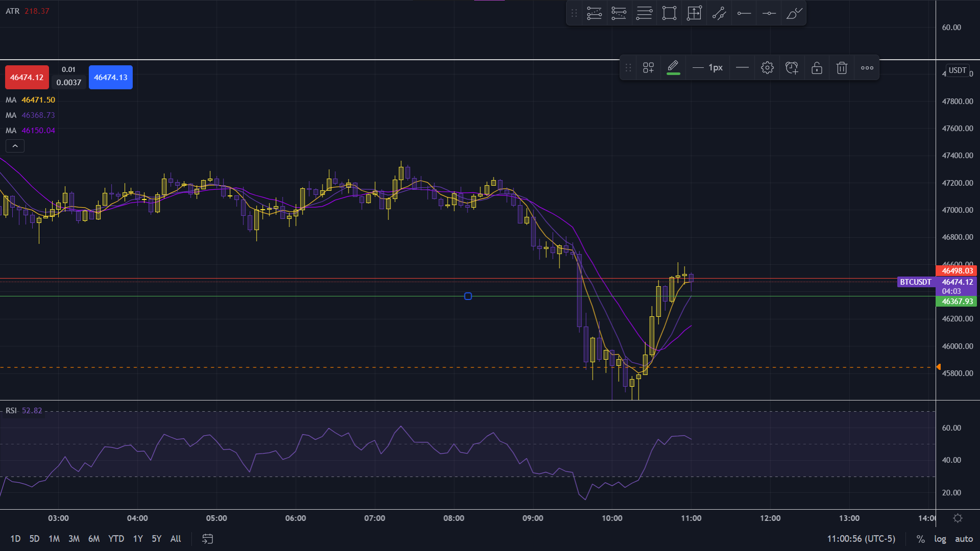Pick the Rectangle drawing tool

pos(669,13)
